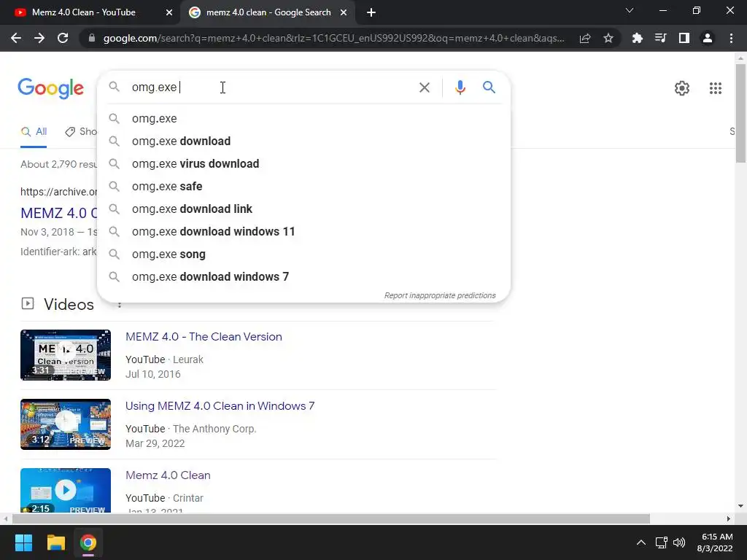This screenshot has height=560, width=747.
Task: Click the blue search magnifier button
Action: click(x=489, y=87)
